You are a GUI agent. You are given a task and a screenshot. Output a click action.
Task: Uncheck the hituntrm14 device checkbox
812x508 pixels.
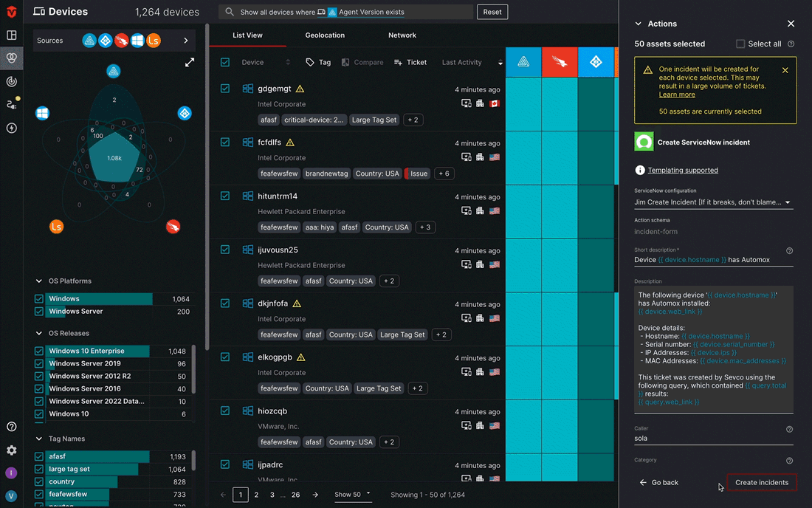click(224, 196)
